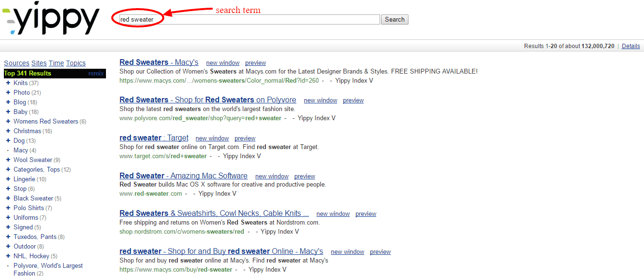This screenshot has height=276, width=644.
Task: Expand the Photo cluster plus icon
Action: [x=8, y=92]
